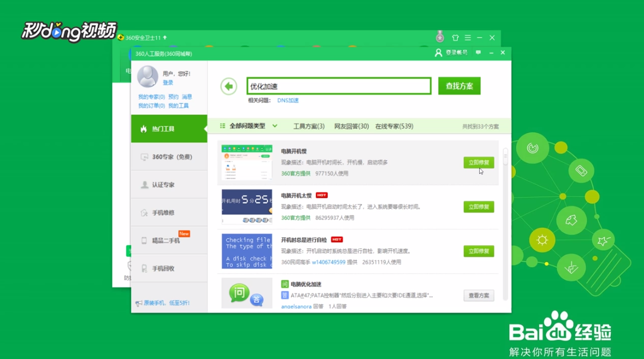Click the 精品二手机 phone icon
The width and height of the screenshot is (644, 359).
click(x=144, y=240)
